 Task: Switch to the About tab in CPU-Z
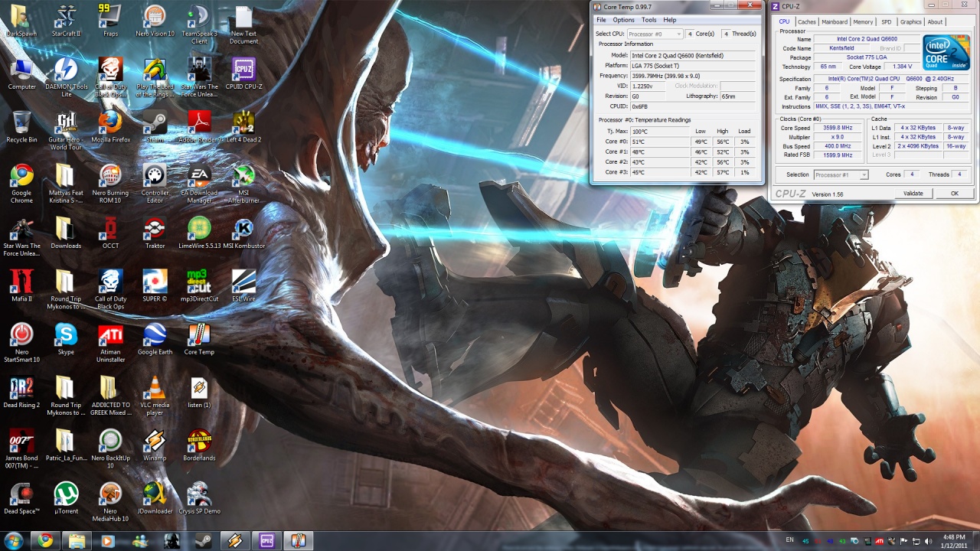[935, 22]
